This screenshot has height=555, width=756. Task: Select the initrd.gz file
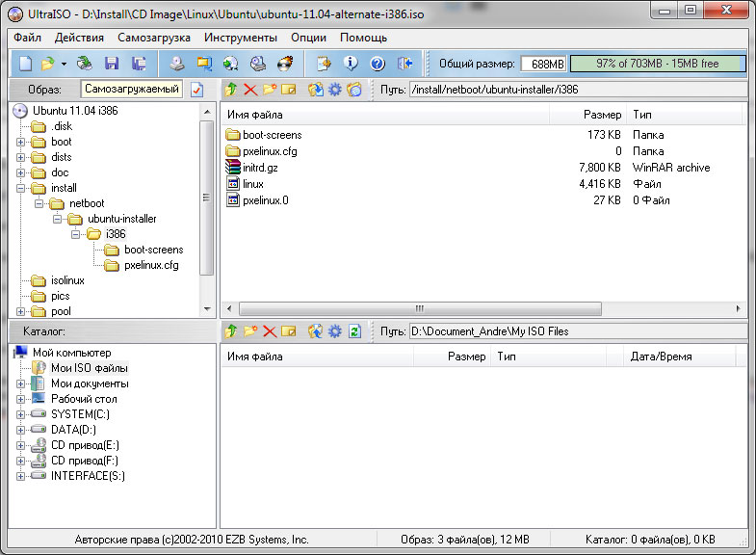[260, 168]
